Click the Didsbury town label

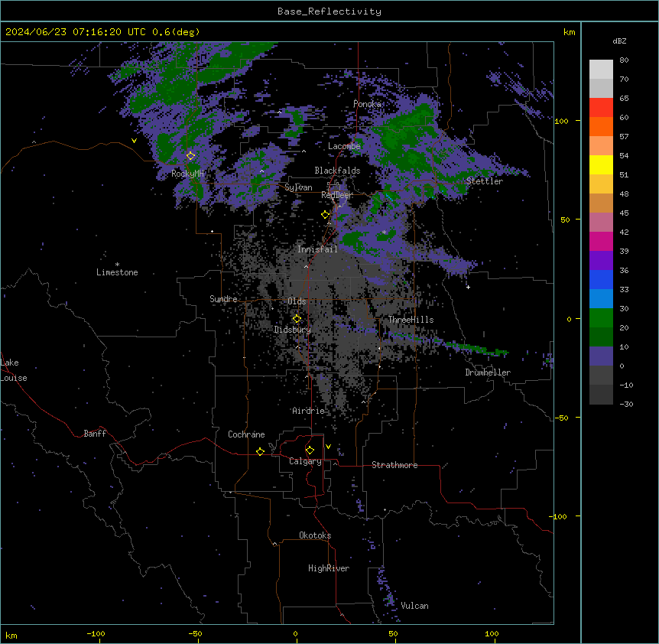tap(293, 330)
